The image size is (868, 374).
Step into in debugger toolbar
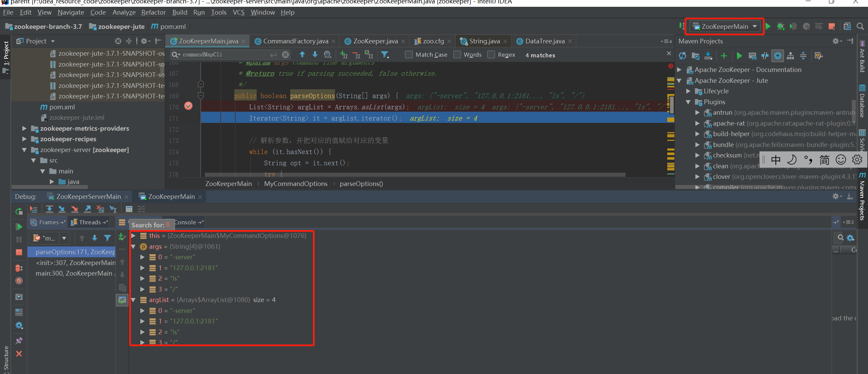point(62,209)
